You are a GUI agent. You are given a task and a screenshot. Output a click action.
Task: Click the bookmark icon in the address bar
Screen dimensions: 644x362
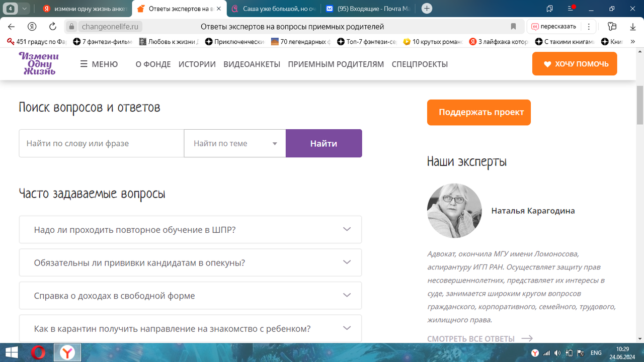coord(513,26)
